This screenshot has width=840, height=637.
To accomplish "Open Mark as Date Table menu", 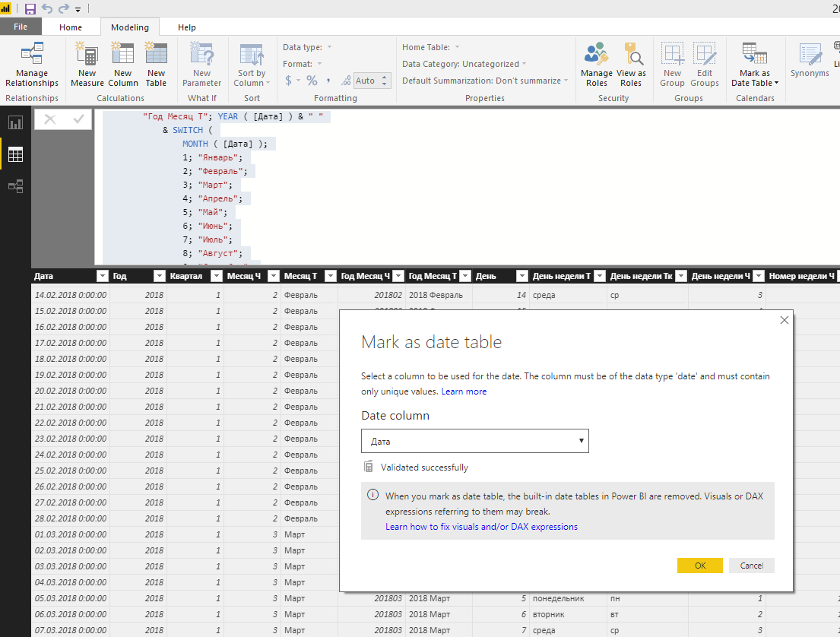I will pos(754,65).
